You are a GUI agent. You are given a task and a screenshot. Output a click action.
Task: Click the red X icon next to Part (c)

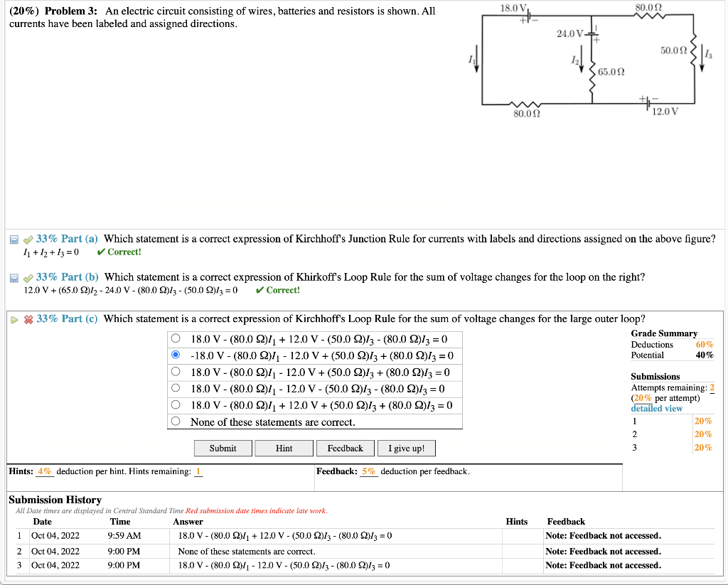[27, 318]
